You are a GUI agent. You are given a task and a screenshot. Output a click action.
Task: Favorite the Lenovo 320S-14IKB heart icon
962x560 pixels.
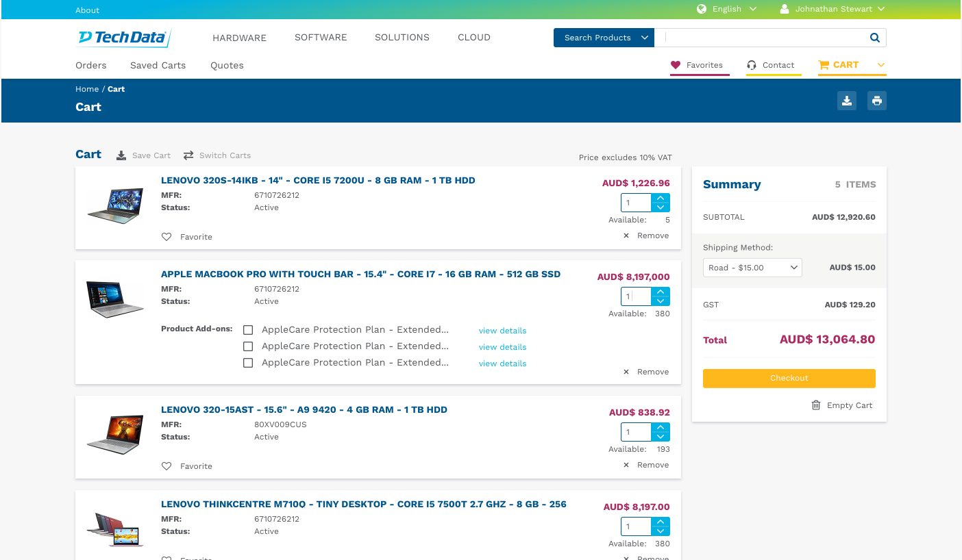[x=166, y=237]
